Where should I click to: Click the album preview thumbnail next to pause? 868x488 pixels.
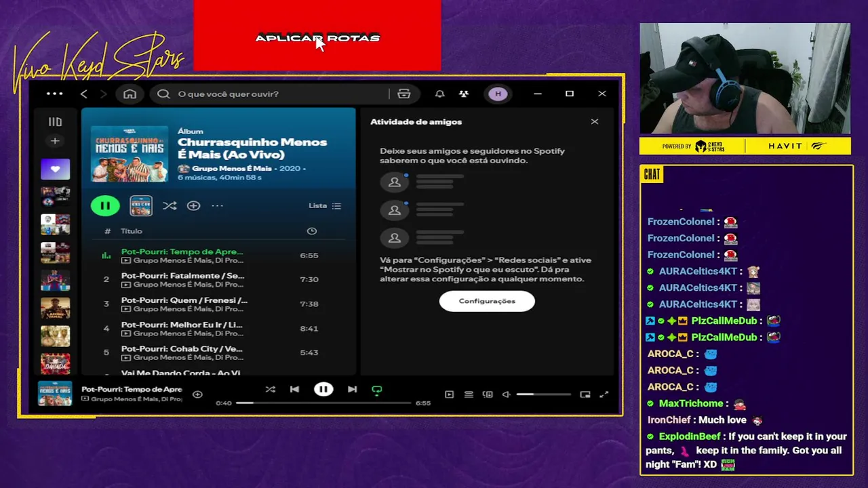coord(141,205)
